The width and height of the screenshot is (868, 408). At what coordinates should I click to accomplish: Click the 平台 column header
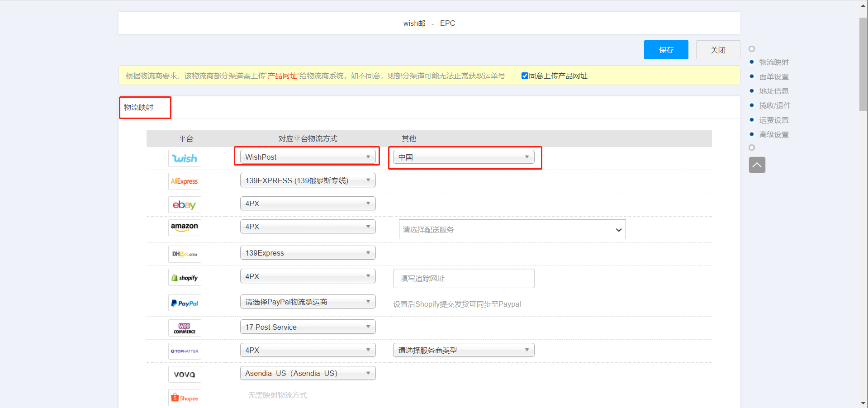pyautogui.click(x=186, y=138)
